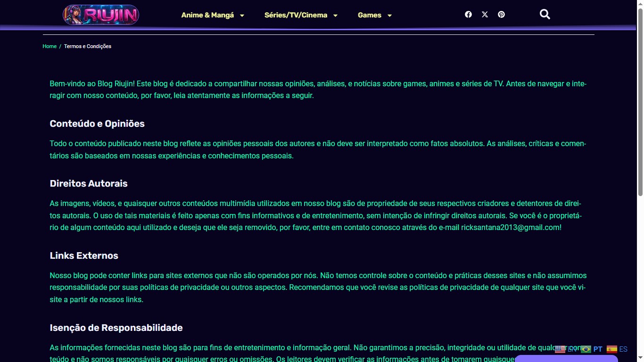The height and width of the screenshot is (362, 644).
Task: Switch language to ES
Action: pyautogui.click(x=623, y=349)
